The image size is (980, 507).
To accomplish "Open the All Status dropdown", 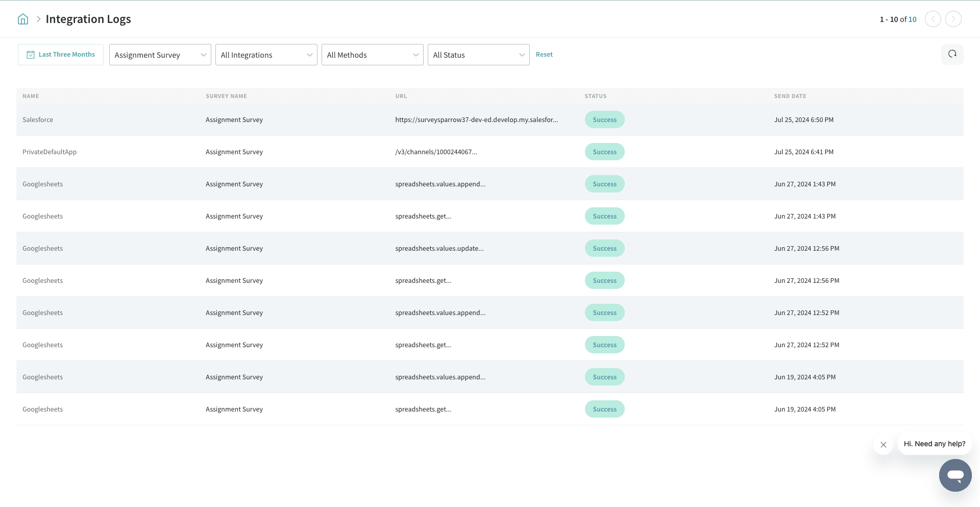I will click(478, 55).
